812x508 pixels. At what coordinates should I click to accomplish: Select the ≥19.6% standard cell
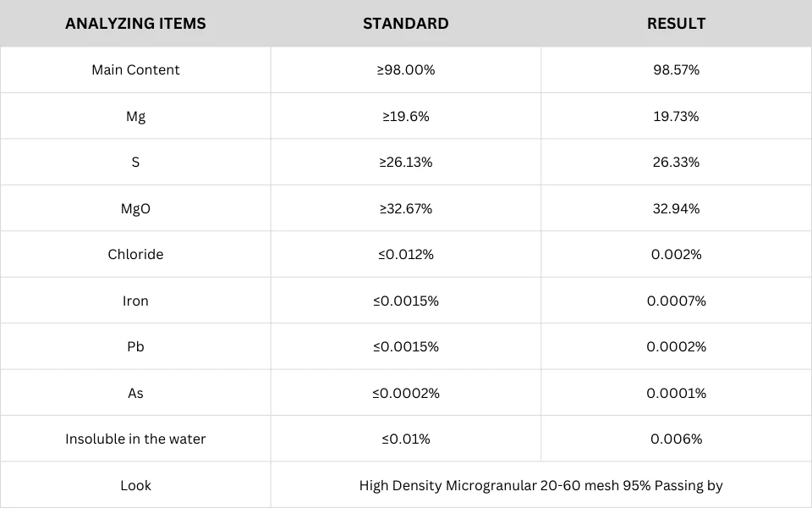click(405, 116)
